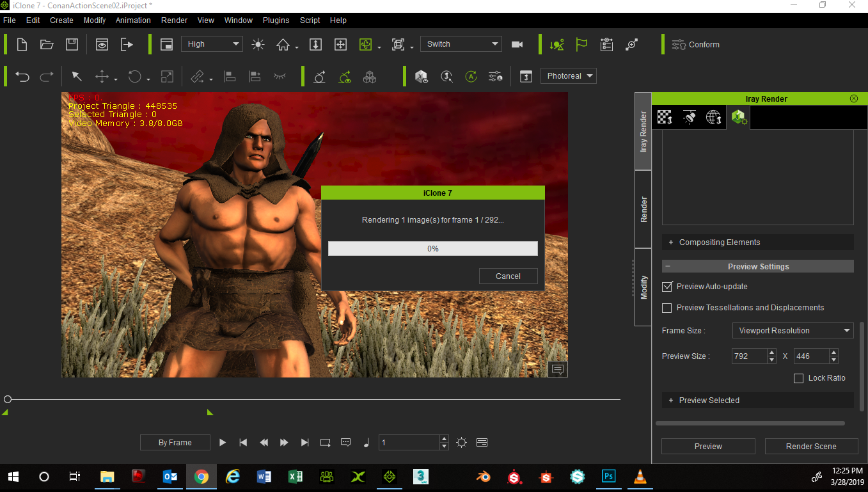Open the viewport message box icon
This screenshot has width=868, height=492.
tap(558, 369)
